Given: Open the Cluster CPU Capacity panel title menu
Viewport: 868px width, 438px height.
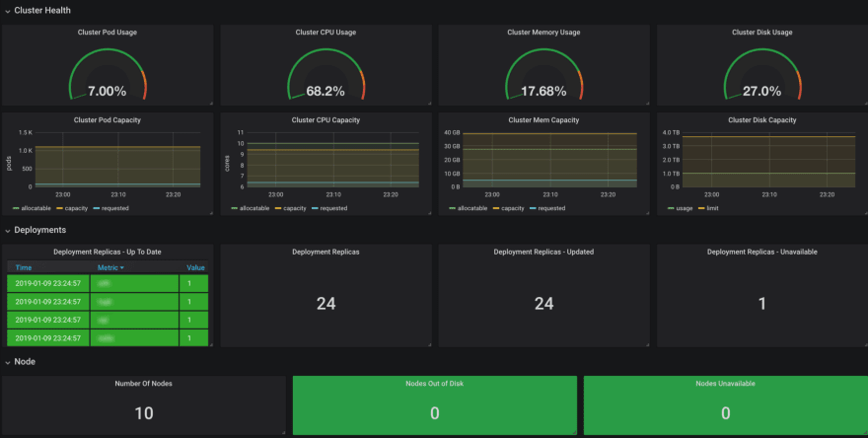Looking at the screenshot, I should click(x=325, y=119).
